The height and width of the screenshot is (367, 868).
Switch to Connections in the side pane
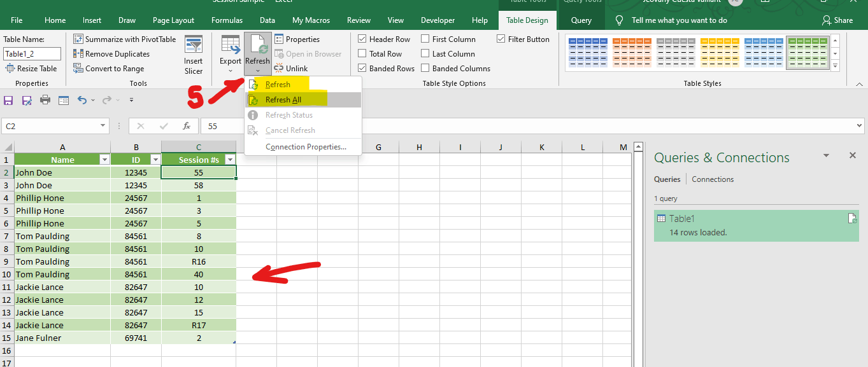(713, 179)
